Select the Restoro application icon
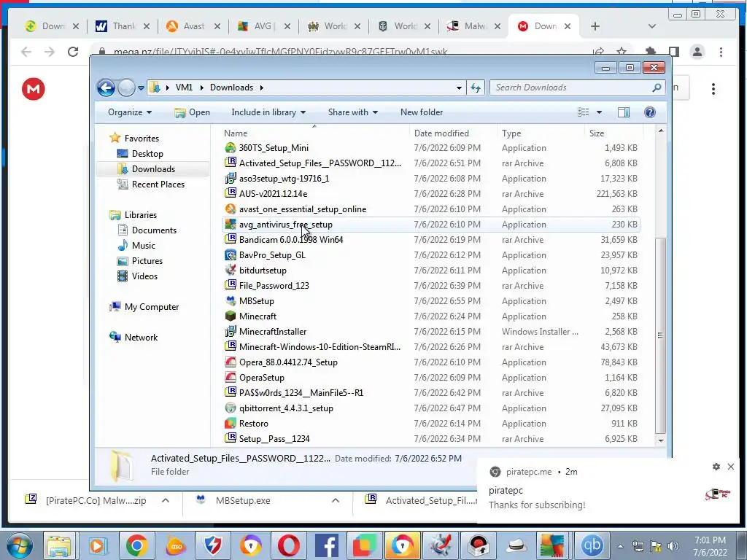This screenshot has height=560, width=747. [x=231, y=424]
